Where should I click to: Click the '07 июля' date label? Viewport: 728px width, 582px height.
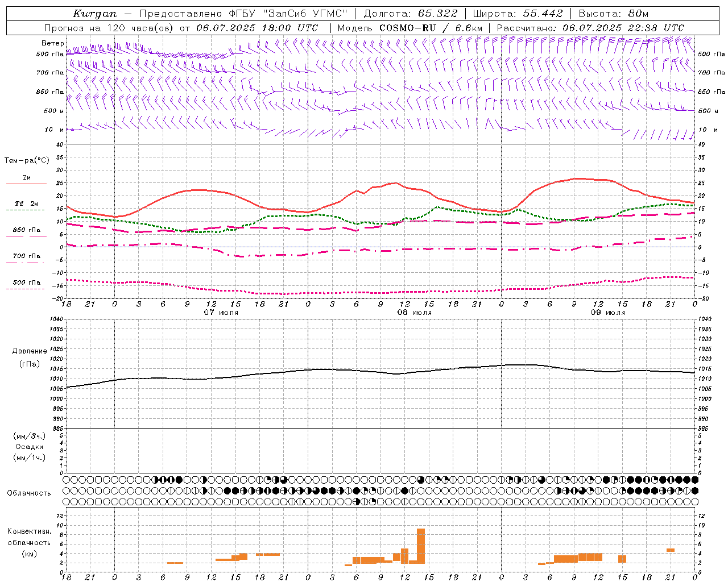(221, 313)
